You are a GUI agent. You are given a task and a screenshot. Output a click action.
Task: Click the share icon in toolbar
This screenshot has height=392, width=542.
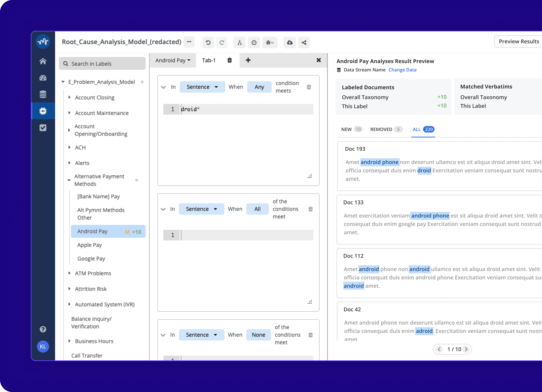tap(304, 43)
